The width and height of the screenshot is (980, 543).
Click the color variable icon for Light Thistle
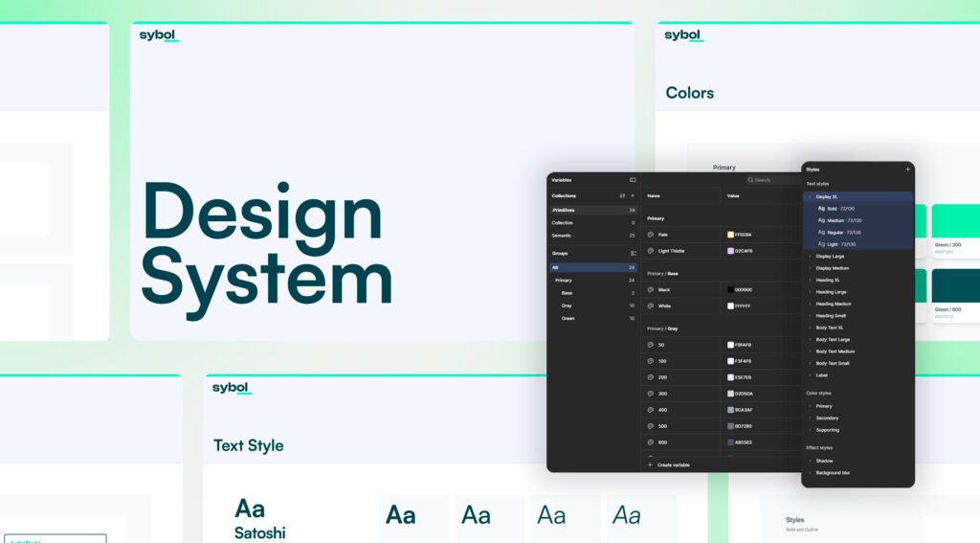pos(651,251)
